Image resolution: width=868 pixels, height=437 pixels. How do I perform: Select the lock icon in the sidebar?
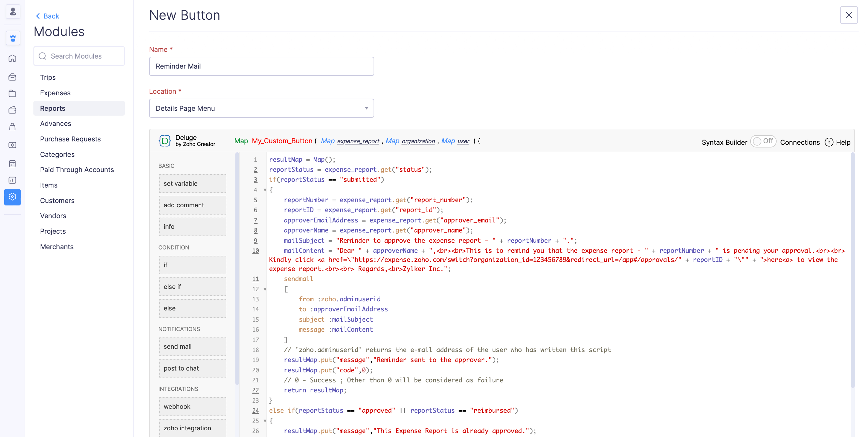pos(12,127)
